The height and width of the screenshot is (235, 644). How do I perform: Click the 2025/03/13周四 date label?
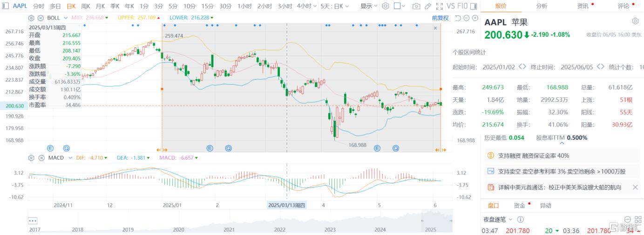[287, 205]
